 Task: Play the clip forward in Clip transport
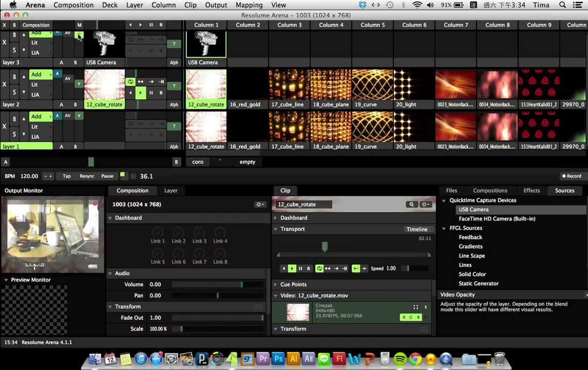[x=292, y=268]
